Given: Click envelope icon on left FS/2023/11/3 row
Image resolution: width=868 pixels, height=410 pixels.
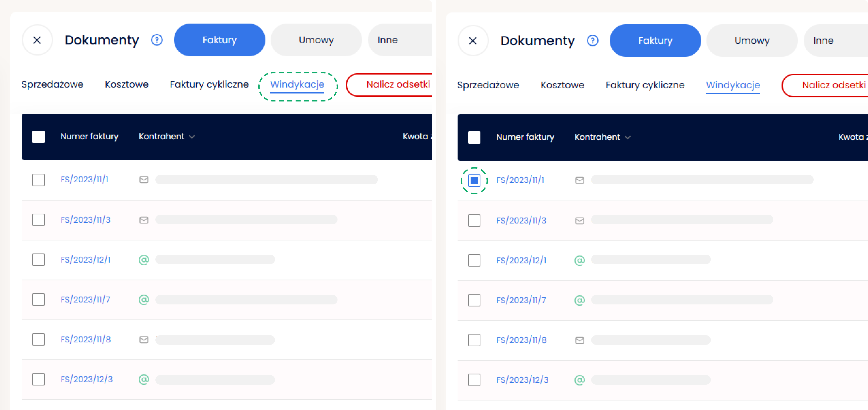Looking at the screenshot, I should pos(144,220).
